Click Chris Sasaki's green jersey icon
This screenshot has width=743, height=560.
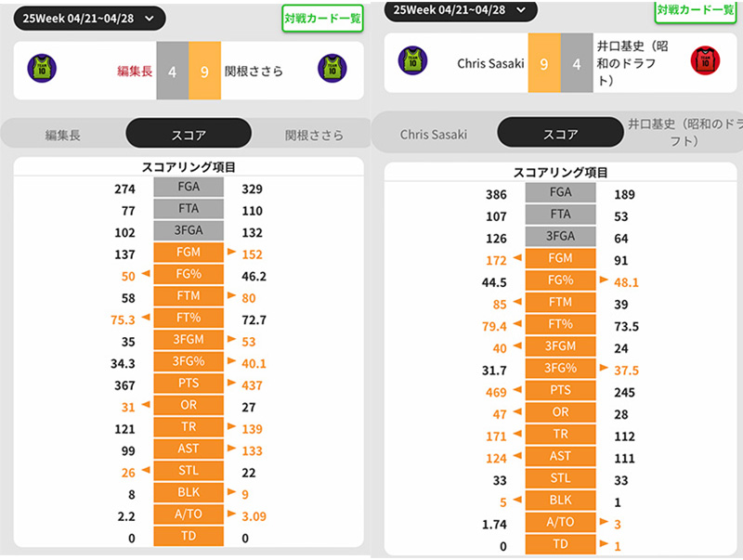[x=412, y=61]
